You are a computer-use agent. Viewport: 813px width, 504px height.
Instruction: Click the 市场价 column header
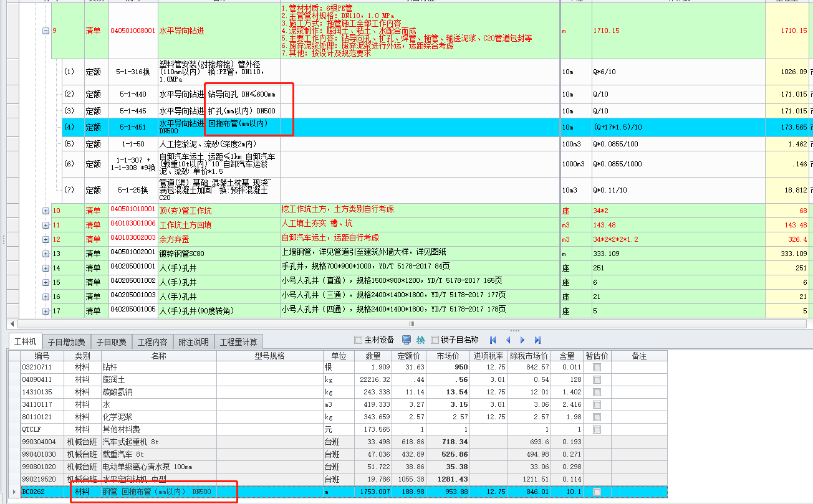448,356
